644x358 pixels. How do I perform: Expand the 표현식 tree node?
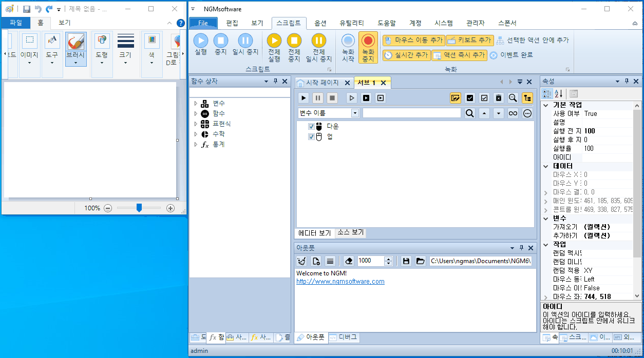(196, 124)
